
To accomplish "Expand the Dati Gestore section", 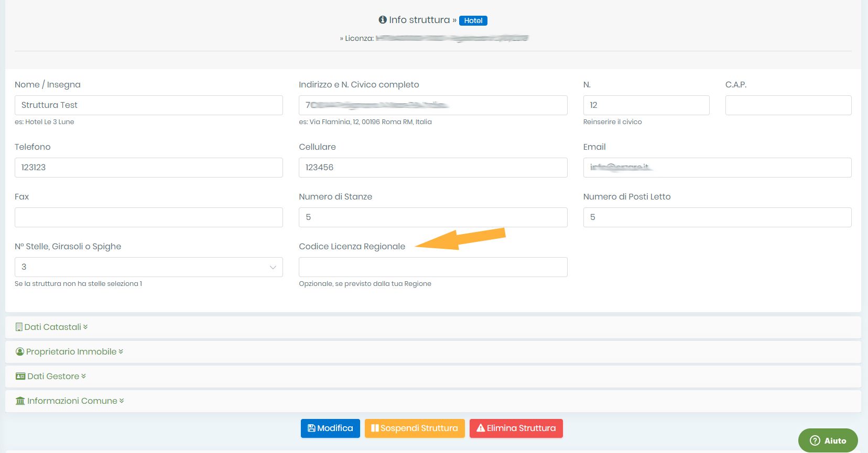I will (x=433, y=376).
